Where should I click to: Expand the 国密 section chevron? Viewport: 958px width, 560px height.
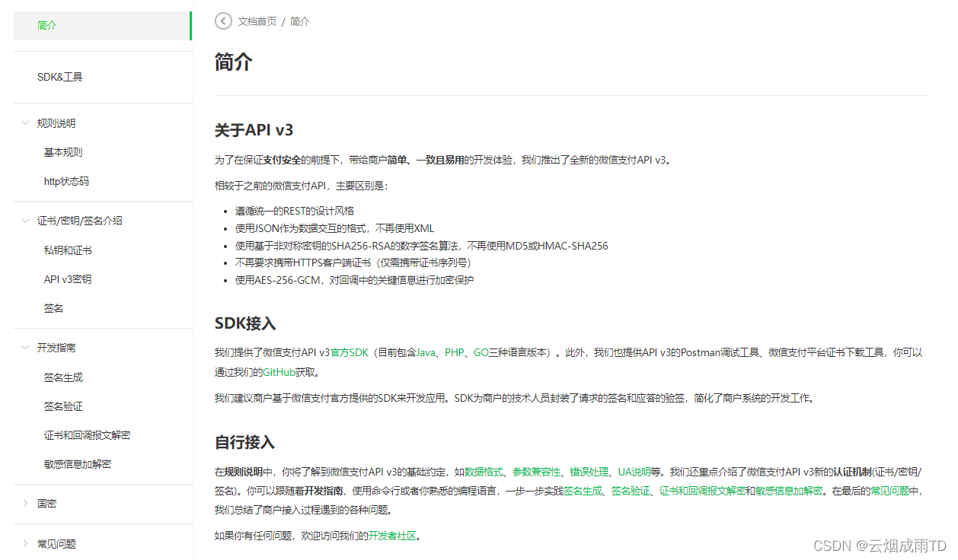point(25,503)
